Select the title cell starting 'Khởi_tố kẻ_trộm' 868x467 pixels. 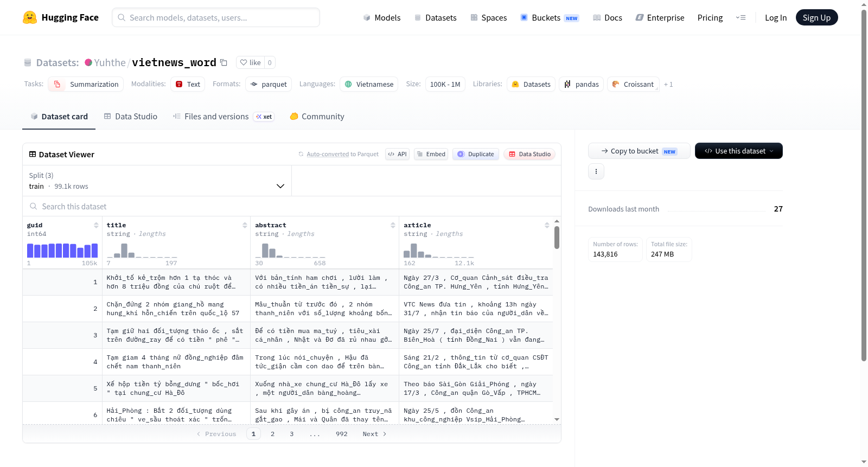(176, 282)
